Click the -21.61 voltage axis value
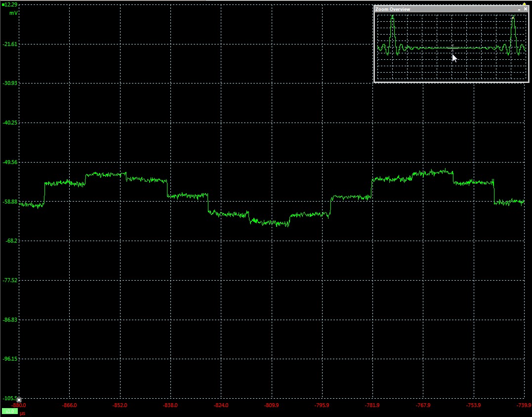This screenshot has width=532, height=417. [10, 44]
